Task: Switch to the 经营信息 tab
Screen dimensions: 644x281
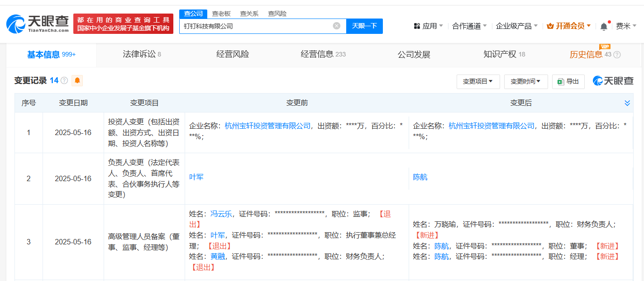Action: pyautogui.click(x=323, y=55)
